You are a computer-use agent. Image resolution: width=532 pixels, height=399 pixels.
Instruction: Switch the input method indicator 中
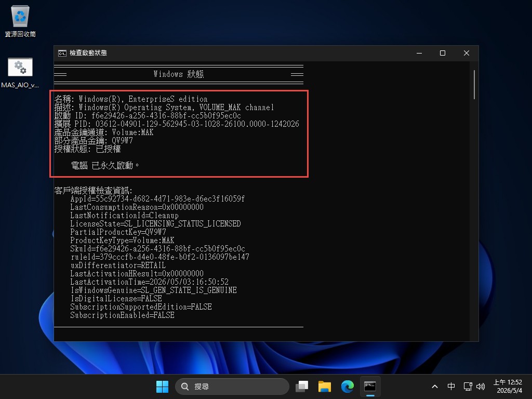click(x=451, y=387)
